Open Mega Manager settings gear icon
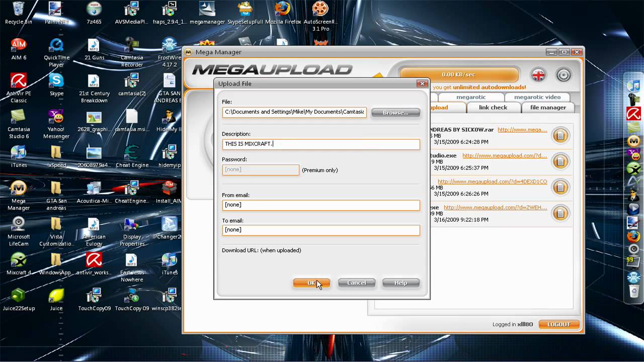Screen dimensions: 644x362 pos(563,75)
